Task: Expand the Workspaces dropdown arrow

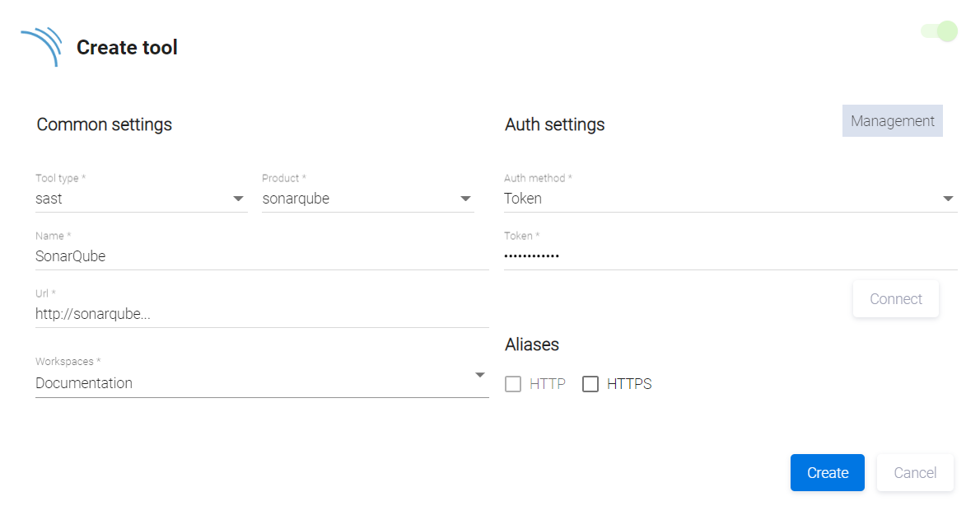Action: 480,376
